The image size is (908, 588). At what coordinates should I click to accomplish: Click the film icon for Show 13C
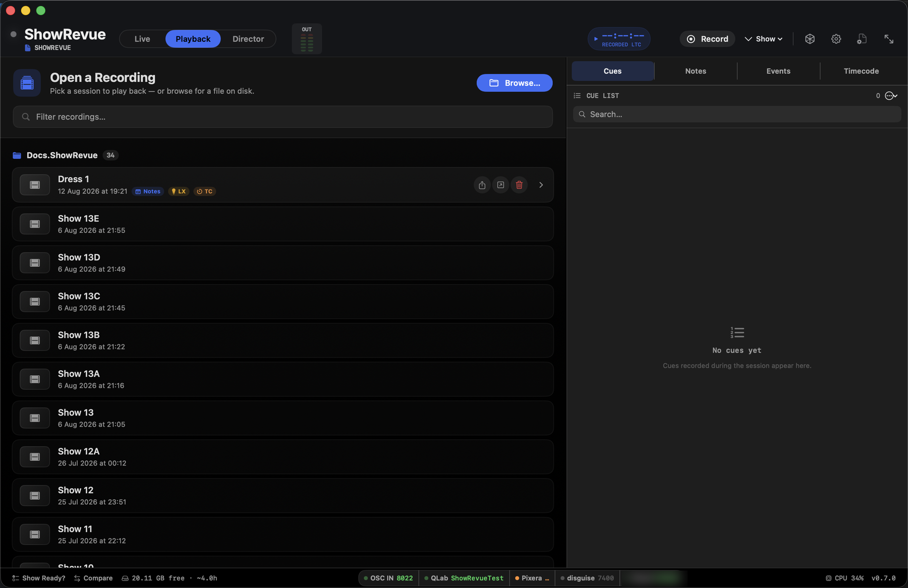[35, 302]
